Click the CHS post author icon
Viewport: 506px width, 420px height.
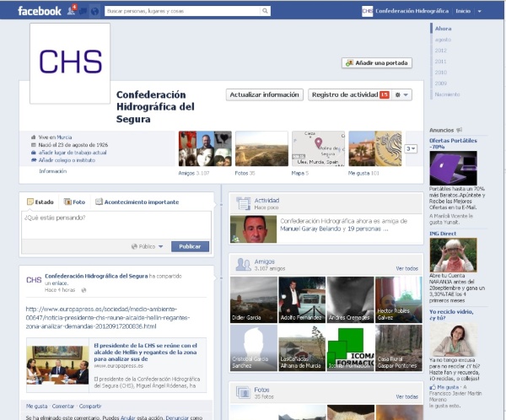click(34, 279)
